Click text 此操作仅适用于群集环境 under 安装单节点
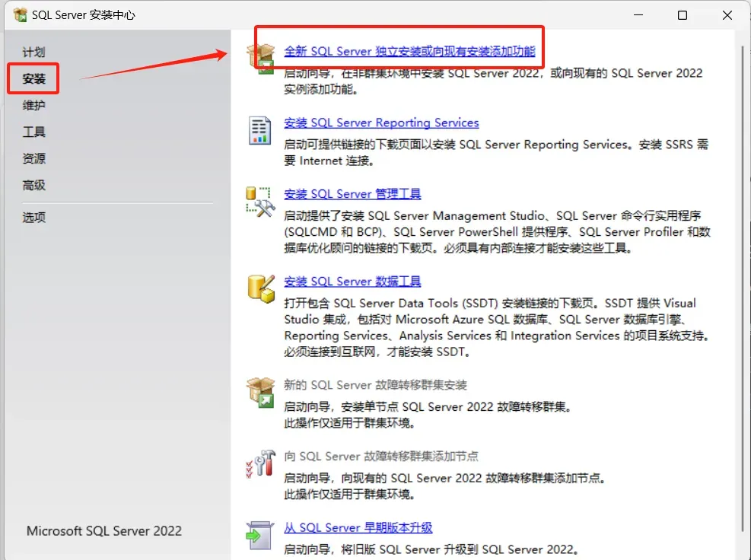751x560 pixels. [x=349, y=423]
